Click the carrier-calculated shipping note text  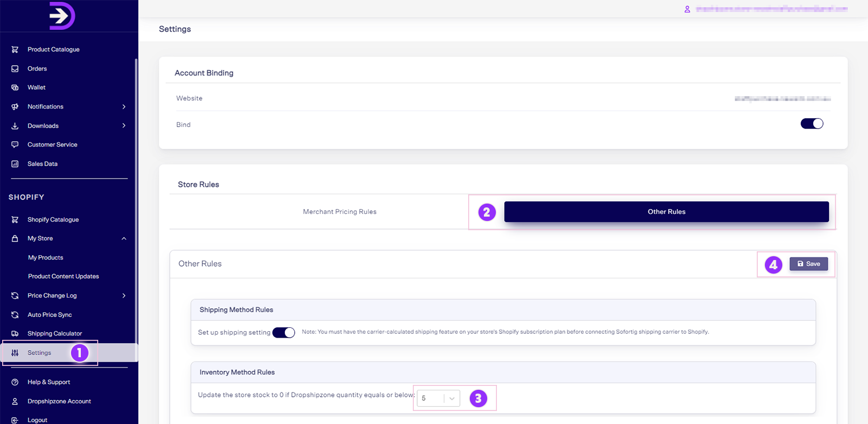(x=506, y=332)
